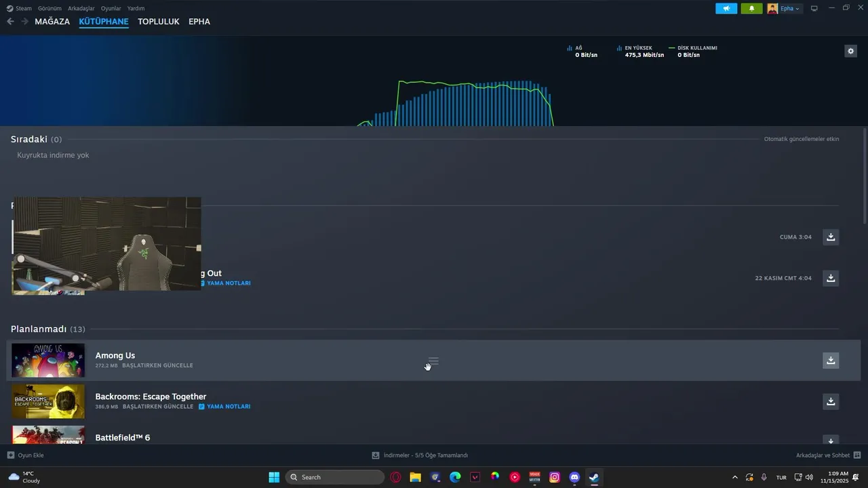Viewport: 868px width, 488px height.
Task: Open Discord from the taskbar
Action: [574, 477]
